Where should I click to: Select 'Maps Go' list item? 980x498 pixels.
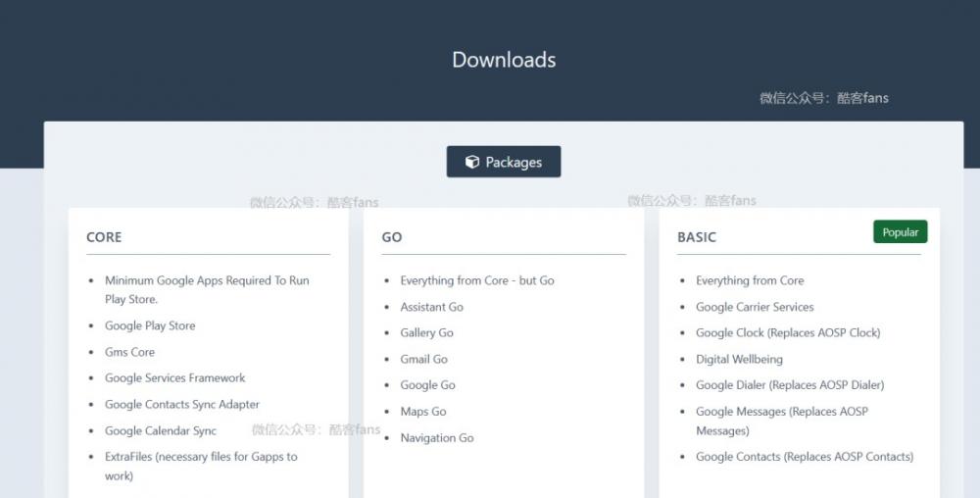point(423,412)
